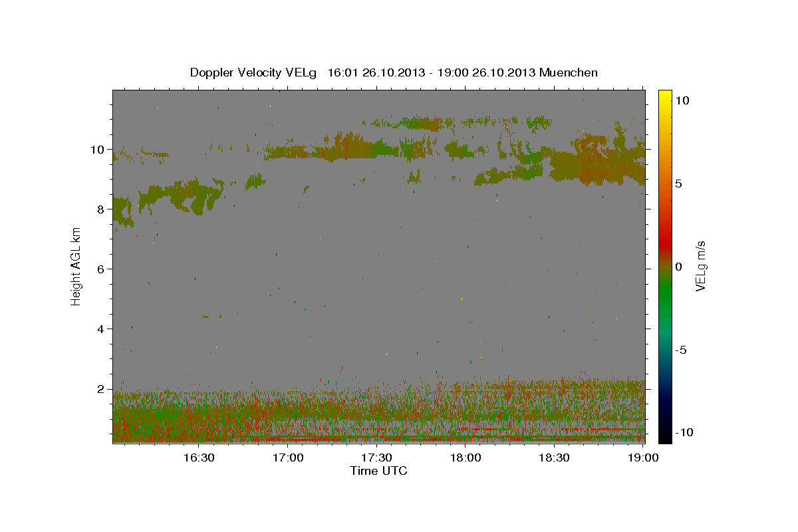798x532 pixels.
Task: Click the colorbar label '10'
Action: pyautogui.click(x=682, y=100)
